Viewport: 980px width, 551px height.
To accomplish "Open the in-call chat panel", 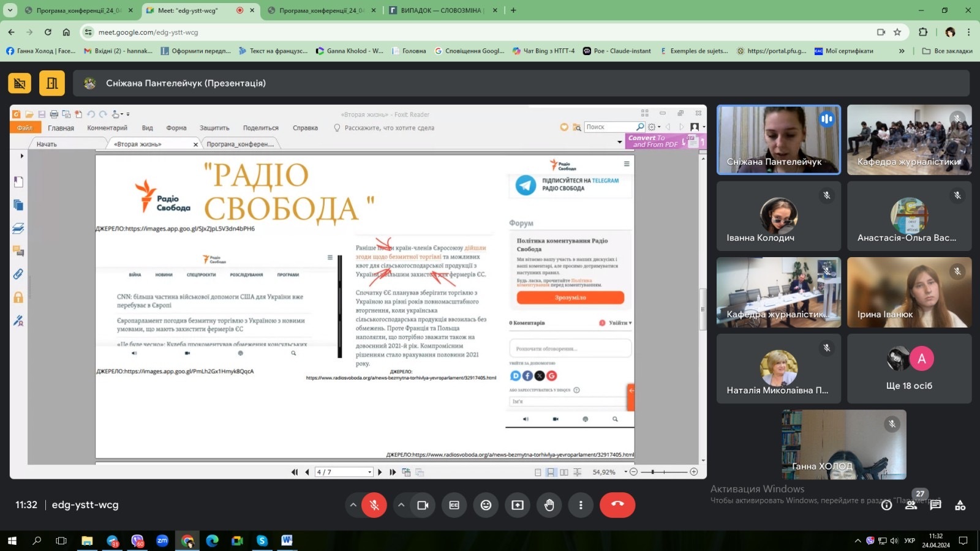I will (x=935, y=505).
